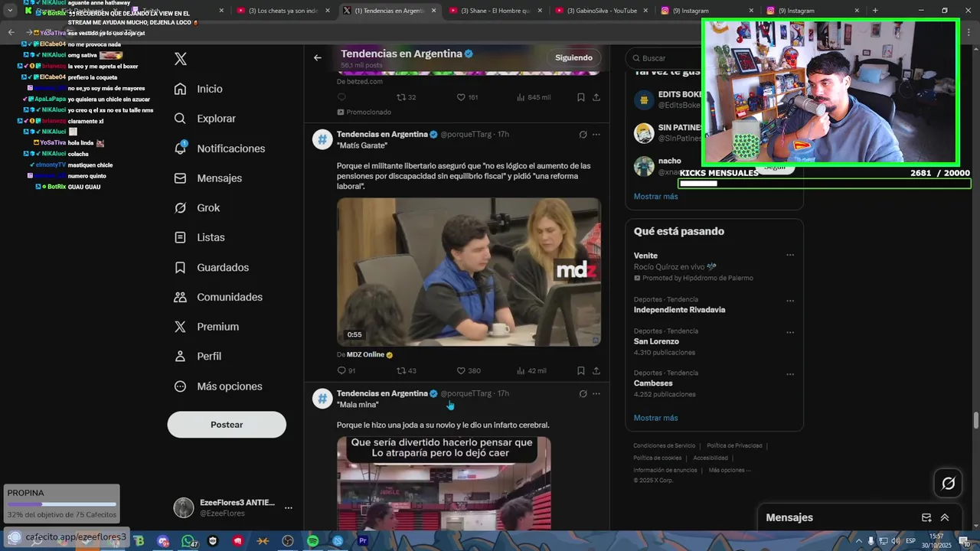This screenshot has height=551, width=980.
Task: Click the page vertical scrollbar thumb
Action: click(975, 421)
